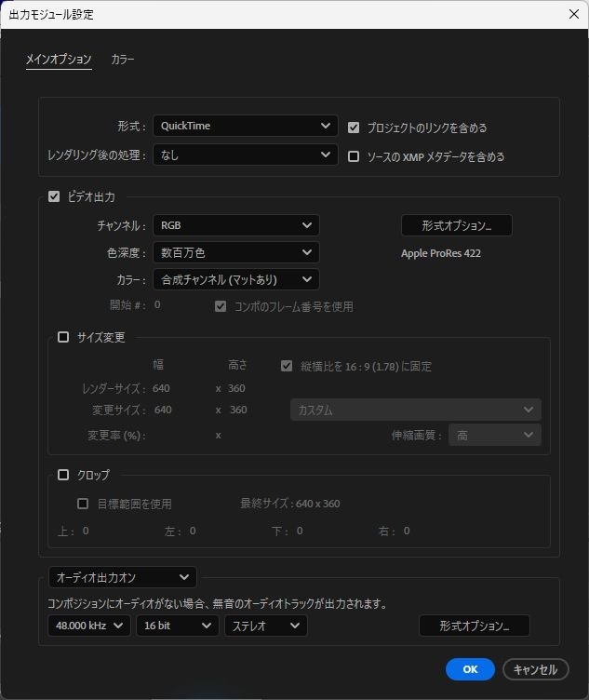This screenshot has height=700, width=589.
Task: Open the 形式 QuickTime dropdown
Action: pyautogui.click(x=245, y=126)
